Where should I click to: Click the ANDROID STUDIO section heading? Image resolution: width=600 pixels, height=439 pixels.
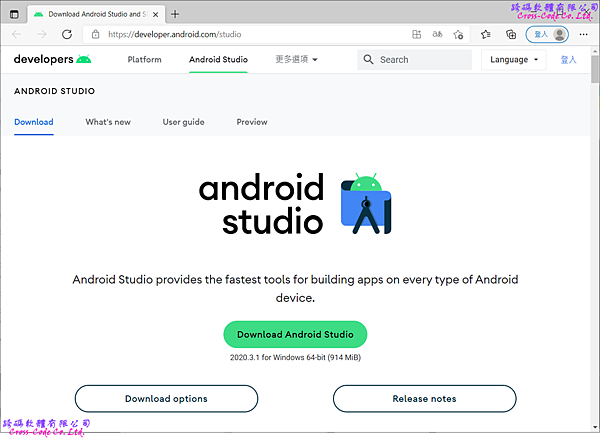[x=54, y=91]
